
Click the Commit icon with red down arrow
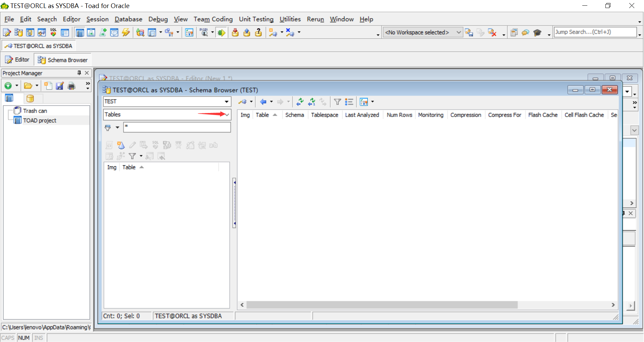pos(235,33)
